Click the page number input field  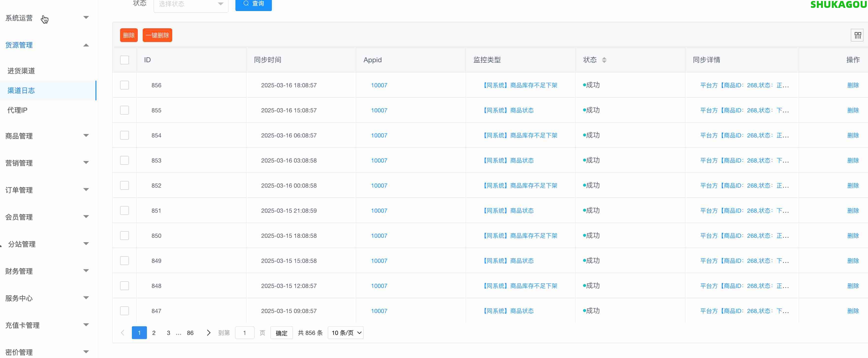[244, 333]
